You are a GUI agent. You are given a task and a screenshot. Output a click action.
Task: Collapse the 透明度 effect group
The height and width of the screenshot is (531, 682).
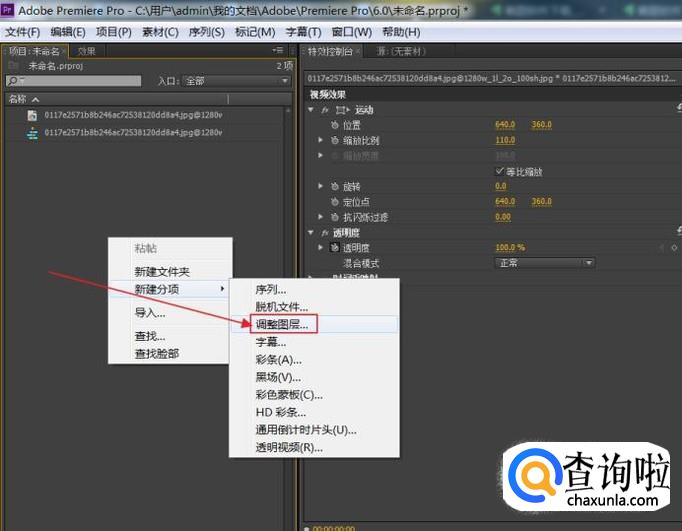tap(311, 232)
